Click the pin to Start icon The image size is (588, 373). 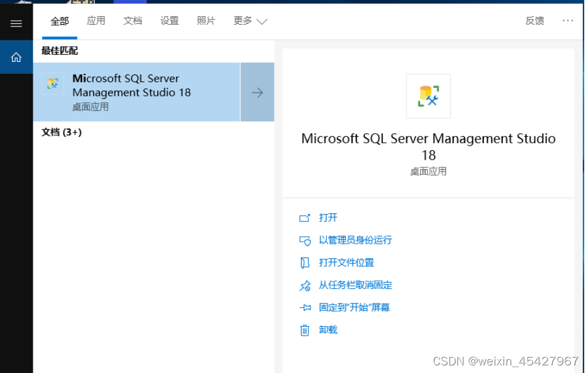tap(305, 308)
